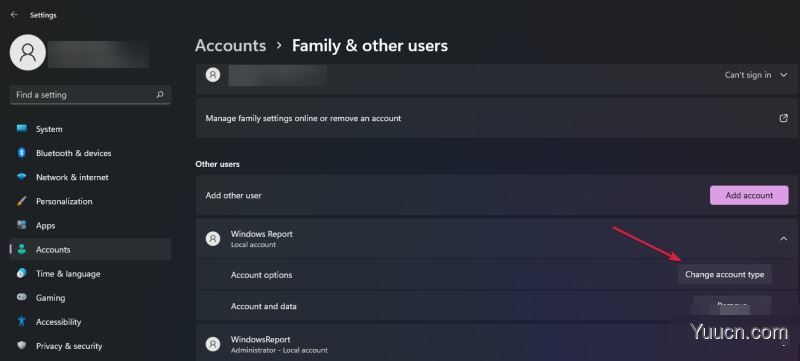
Task: Click the profile avatar picture
Action: pos(28,53)
